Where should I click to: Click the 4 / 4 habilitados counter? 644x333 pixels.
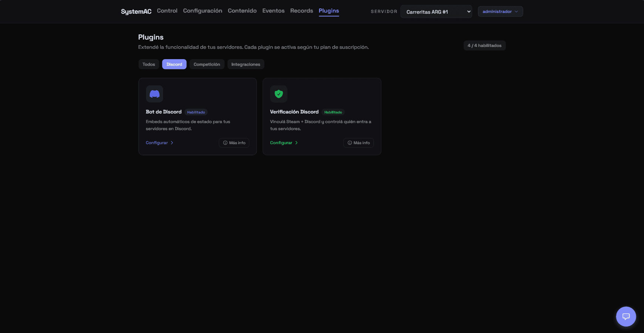click(x=485, y=45)
